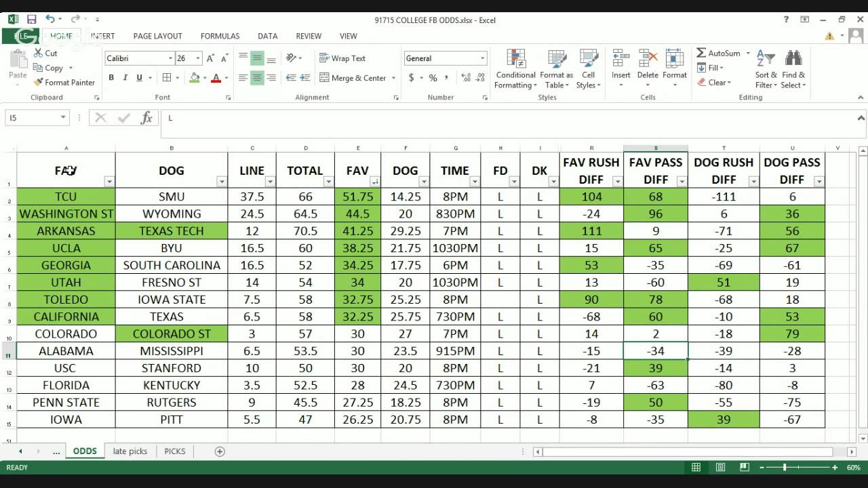Open Find & Select menu
This screenshot has height=488, width=868.
[x=793, y=68]
